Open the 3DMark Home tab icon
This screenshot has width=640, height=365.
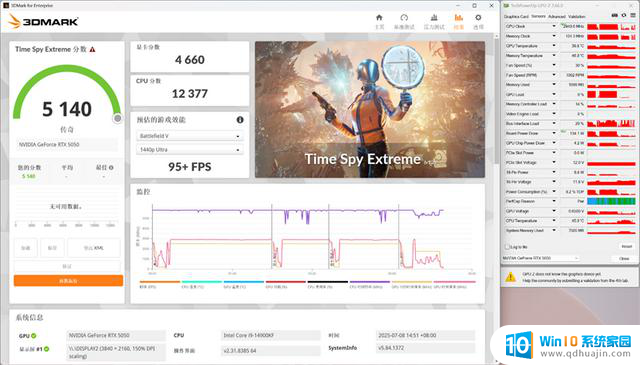[379, 18]
